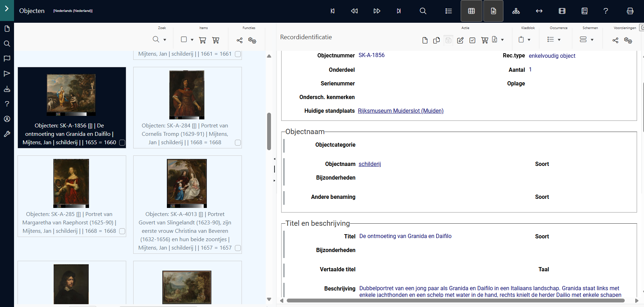Click the object number SK-A-1856 value
The height and width of the screenshot is (307, 644).
coord(372,55)
